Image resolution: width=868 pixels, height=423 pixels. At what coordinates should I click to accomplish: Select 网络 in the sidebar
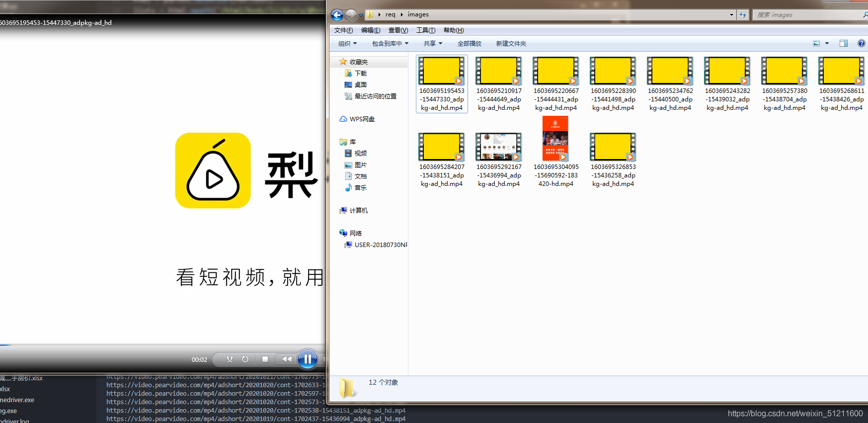point(351,234)
